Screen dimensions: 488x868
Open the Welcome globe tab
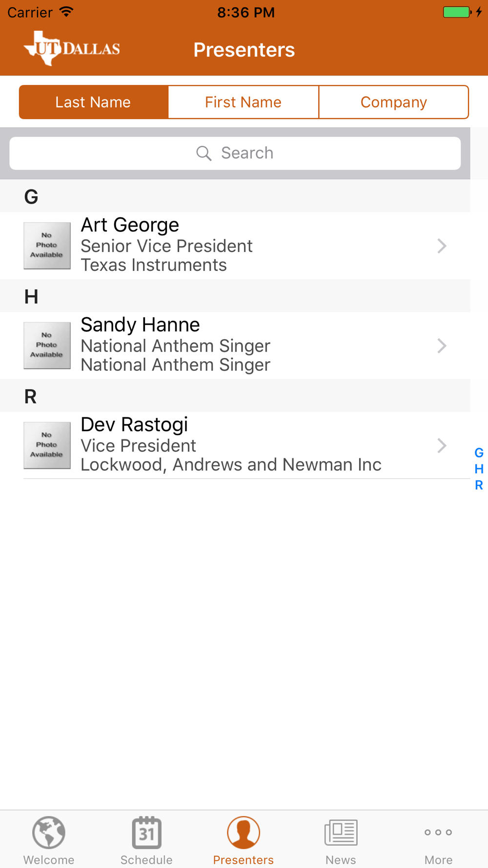point(49,832)
